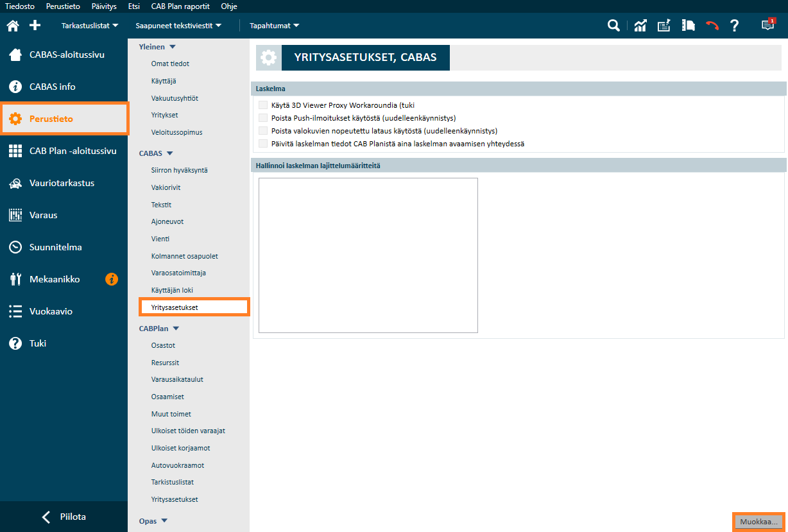788x532 pixels.
Task: Open the ruler and document icon
Action: (x=689, y=26)
